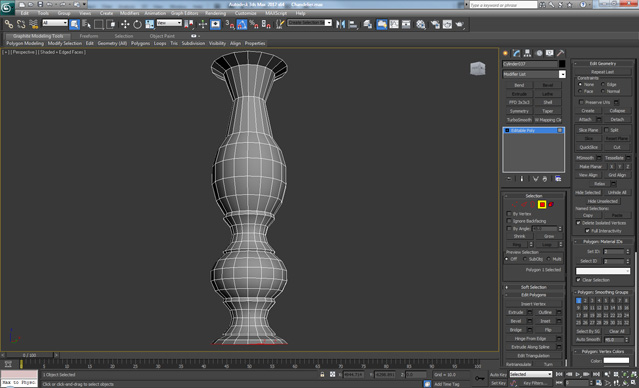Open the Hierarchy command panel tab
The image size is (639, 388).
(x=527, y=53)
